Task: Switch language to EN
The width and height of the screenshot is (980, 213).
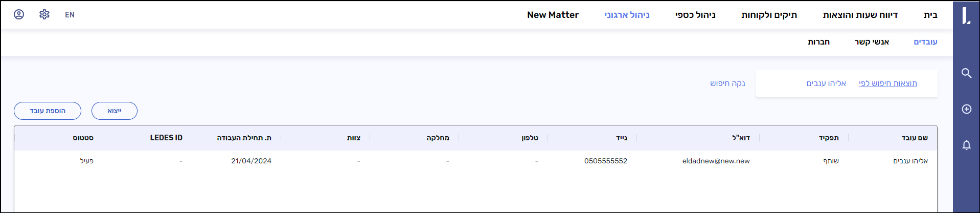Action: pyautogui.click(x=70, y=15)
